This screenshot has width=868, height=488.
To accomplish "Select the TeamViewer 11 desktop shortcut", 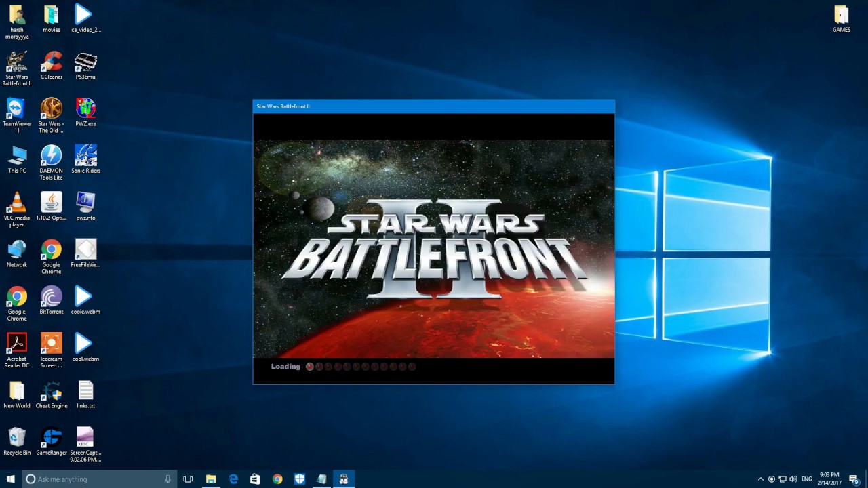I will [17, 115].
